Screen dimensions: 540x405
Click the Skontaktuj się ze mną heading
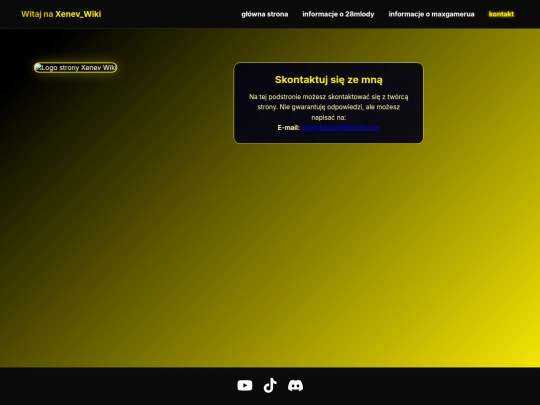(329, 80)
